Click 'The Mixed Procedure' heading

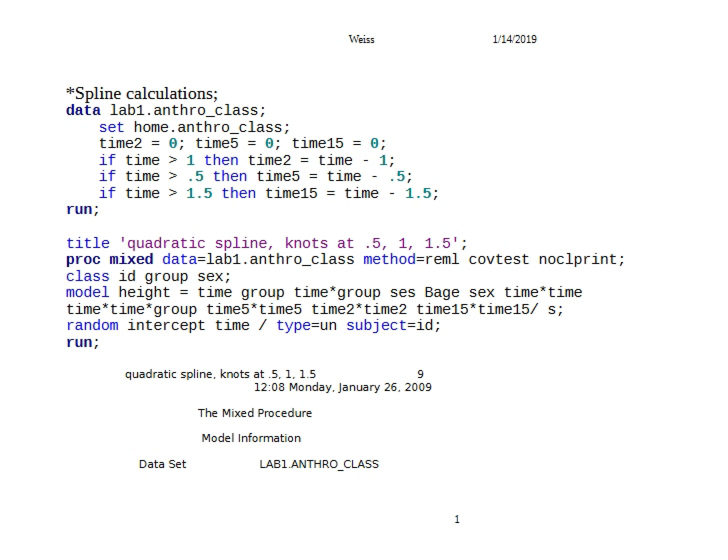(x=255, y=413)
